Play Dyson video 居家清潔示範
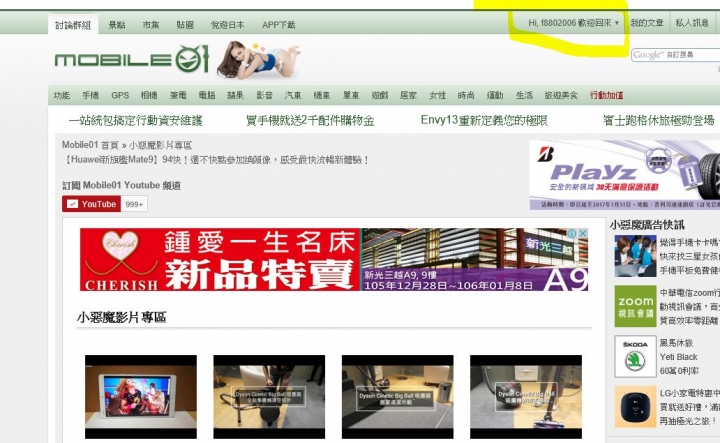The image size is (720, 443). [x=398, y=397]
